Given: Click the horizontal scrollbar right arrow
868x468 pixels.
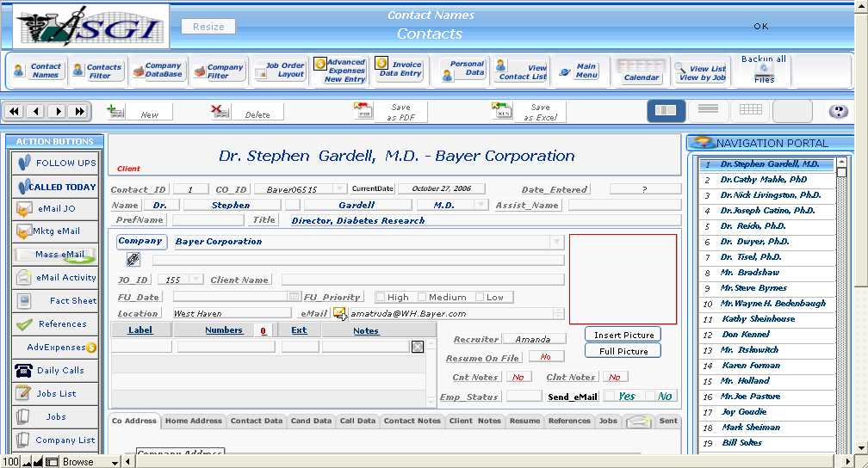Looking at the screenshot, I should click(847, 461).
